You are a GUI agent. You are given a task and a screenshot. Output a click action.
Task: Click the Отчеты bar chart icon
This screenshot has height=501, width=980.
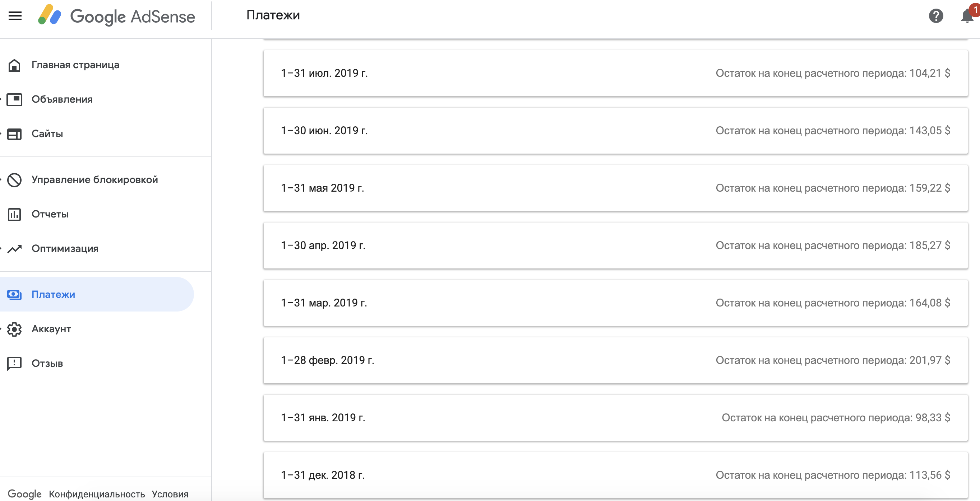click(x=14, y=214)
